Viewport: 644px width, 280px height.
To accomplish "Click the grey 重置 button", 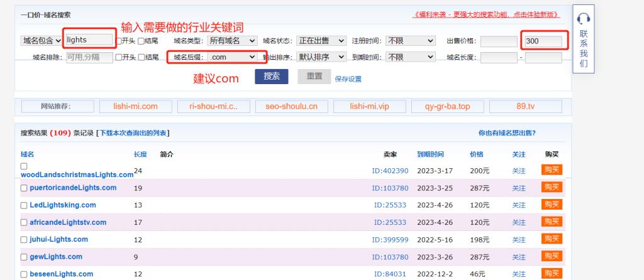I will coord(314,76).
